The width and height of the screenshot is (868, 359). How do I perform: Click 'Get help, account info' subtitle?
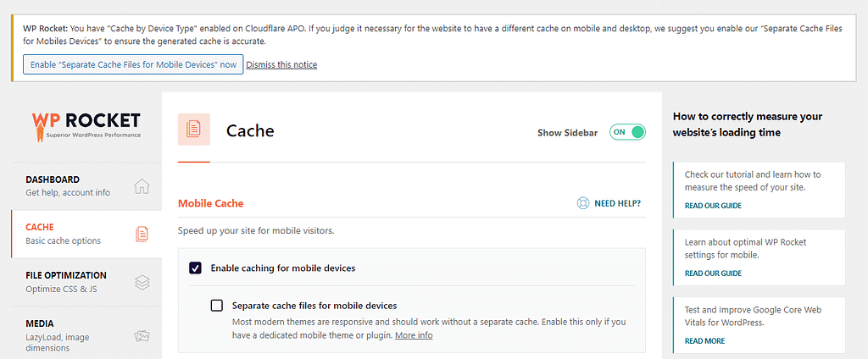tap(68, 193)
